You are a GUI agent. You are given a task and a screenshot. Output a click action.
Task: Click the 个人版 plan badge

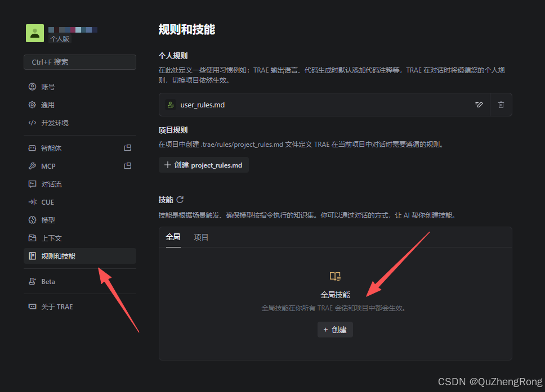click(x=60, y=39)
